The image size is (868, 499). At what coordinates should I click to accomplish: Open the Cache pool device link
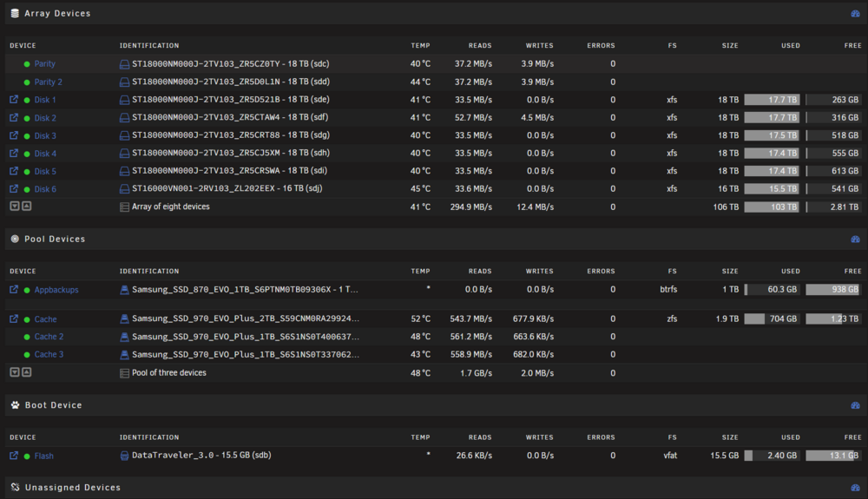[45, 319]
